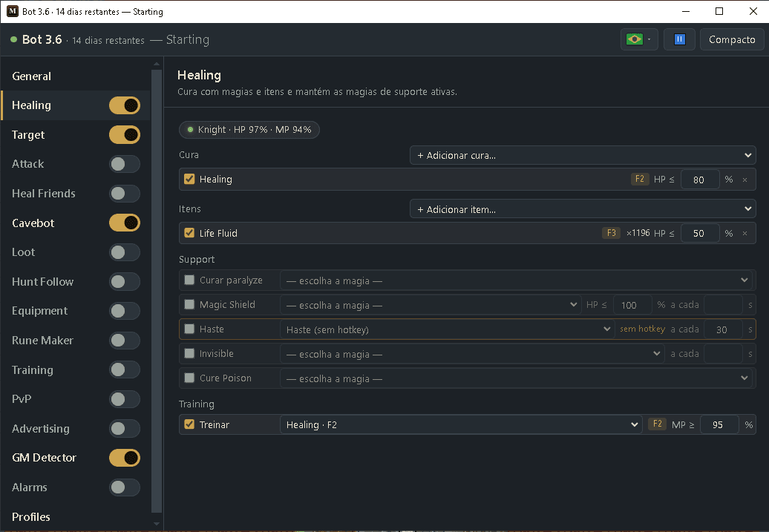Open the Adicionar cura dropdown
This screenshot has width=769, height=532.
583,155
